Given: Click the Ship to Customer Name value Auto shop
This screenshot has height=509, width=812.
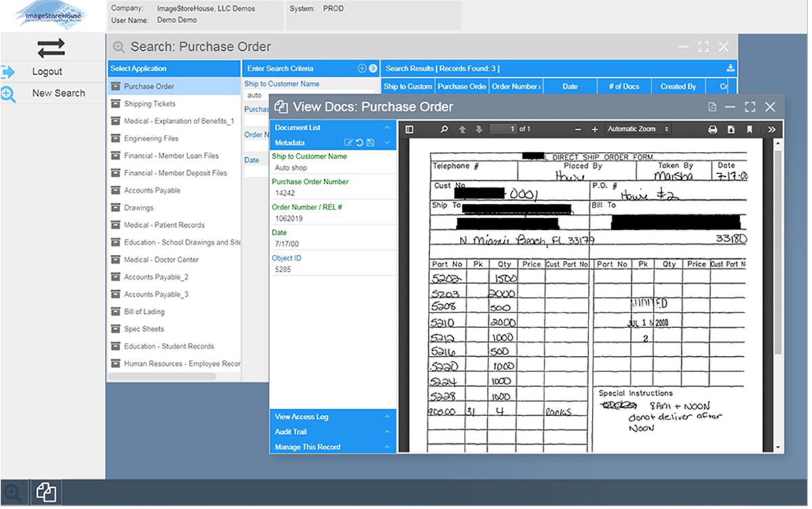Looking at the screenshot, I should (291, 167).
